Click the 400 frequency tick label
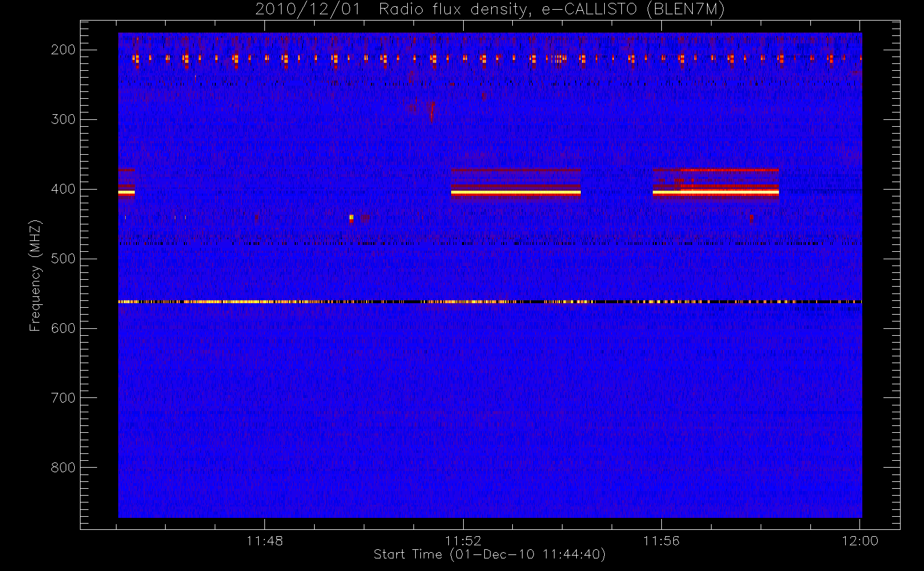Image resolution: width=924 pixels, height=571 pixels. pyautogui.click(x=63, y=189)
